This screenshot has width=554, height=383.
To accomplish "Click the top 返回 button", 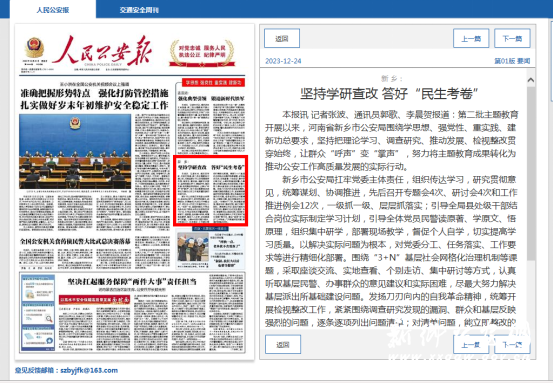I will tap(282, 39).
